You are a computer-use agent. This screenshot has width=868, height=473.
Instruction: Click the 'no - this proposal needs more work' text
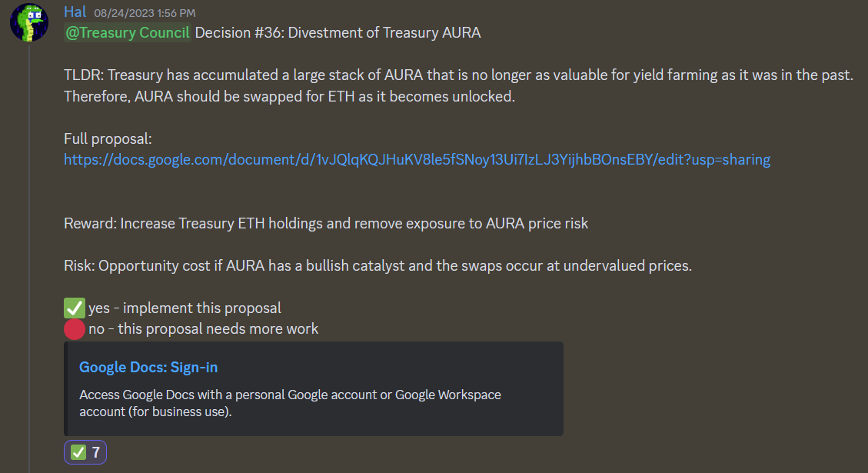pos(203,329)
